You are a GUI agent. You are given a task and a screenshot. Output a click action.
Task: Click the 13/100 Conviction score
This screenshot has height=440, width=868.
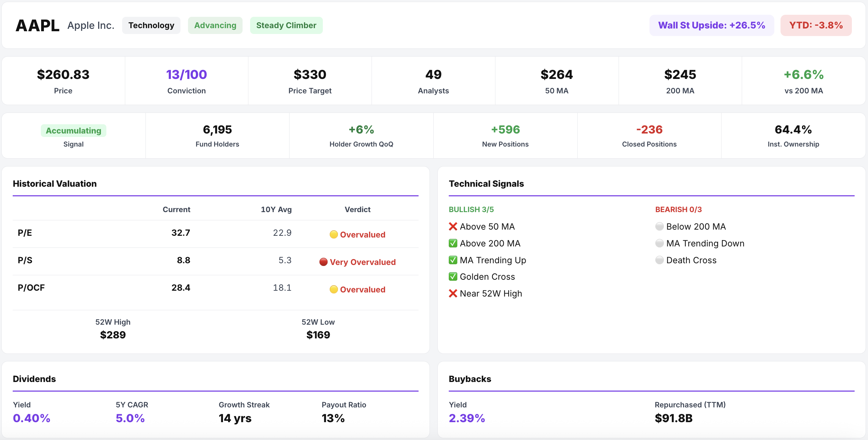tap(186, 74)
